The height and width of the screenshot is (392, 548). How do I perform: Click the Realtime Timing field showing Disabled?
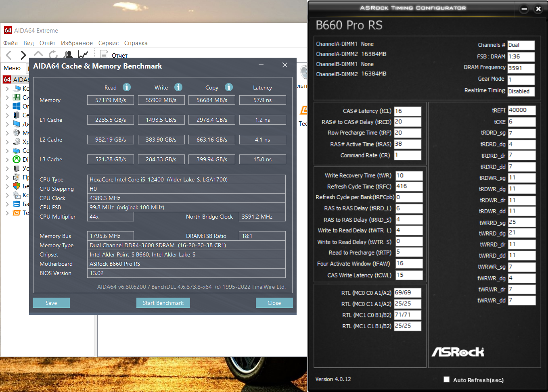[x=521, y=92]
